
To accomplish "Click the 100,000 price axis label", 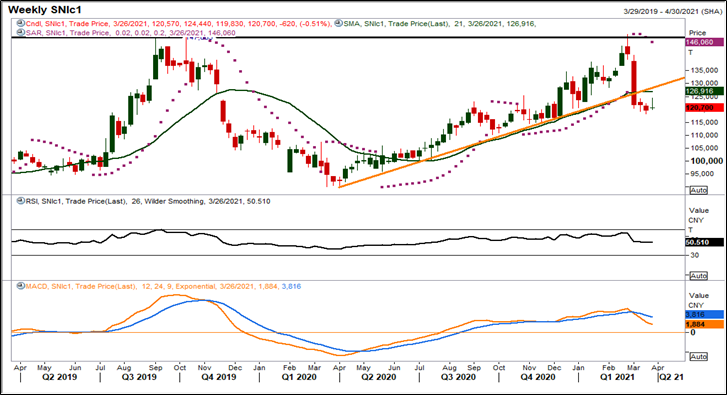I will tap(707, 161).
